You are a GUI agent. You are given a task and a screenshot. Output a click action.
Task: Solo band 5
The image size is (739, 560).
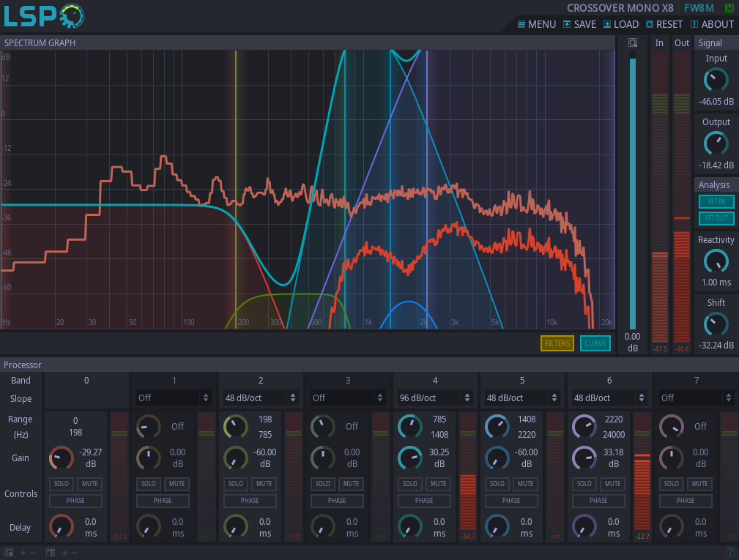click(x=497, y=484)
